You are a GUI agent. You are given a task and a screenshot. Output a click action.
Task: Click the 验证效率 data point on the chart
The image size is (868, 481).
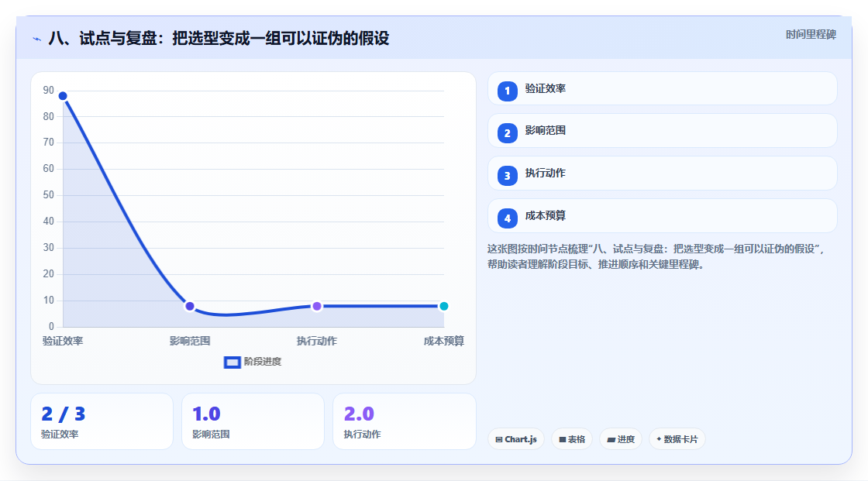click(x=63, y=96)
